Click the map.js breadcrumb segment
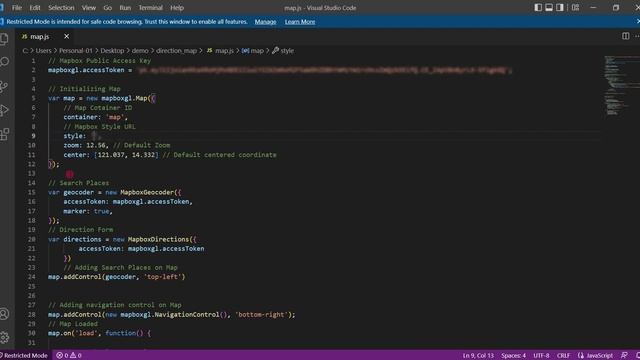640x360 pixels. pos(220,51)
